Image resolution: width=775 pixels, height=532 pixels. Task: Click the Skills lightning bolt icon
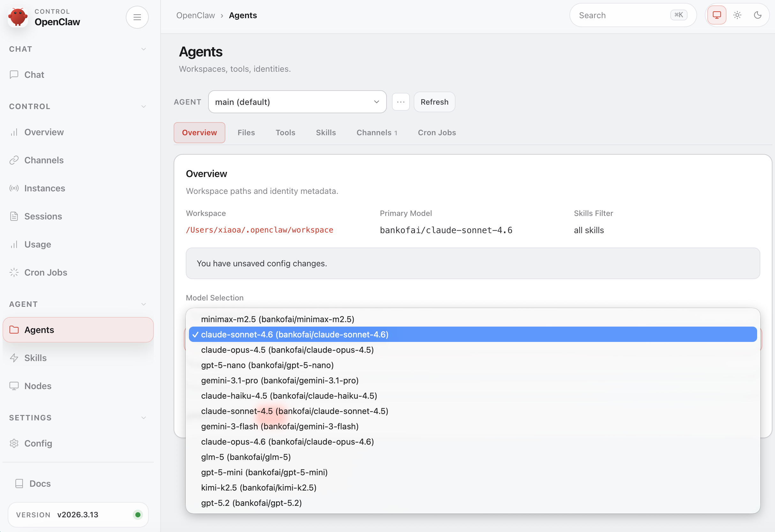pos(14,358)
